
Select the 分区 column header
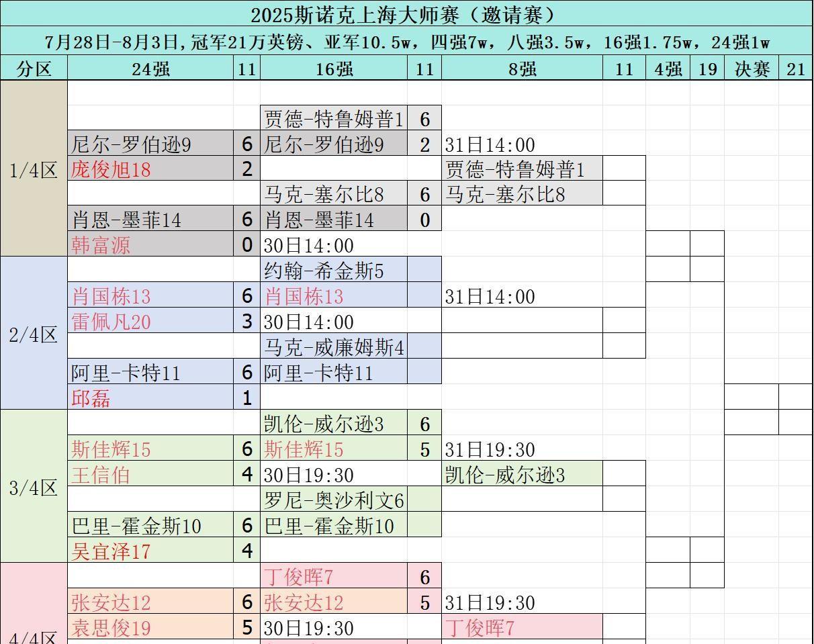pos(34,68)
